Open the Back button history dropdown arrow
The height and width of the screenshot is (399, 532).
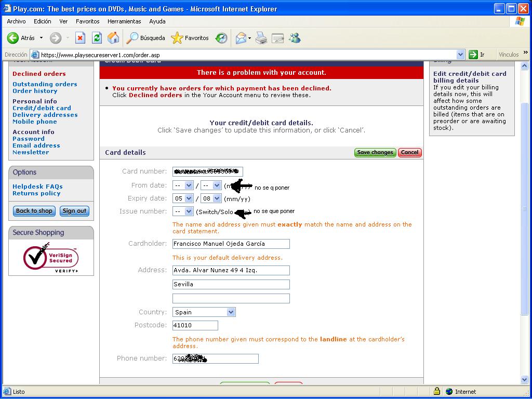coord(42,38)
